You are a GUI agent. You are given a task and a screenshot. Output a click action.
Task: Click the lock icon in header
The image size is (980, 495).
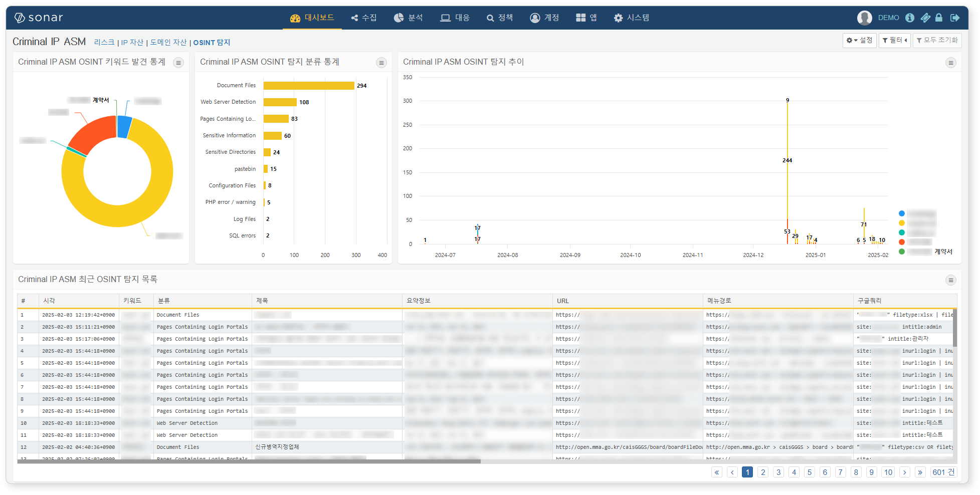click(939, 18)
